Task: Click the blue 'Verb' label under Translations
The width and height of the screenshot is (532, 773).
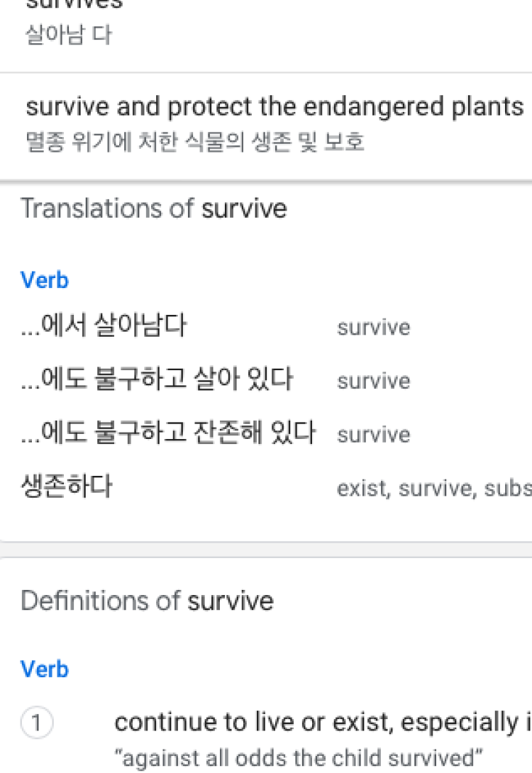Action: click(x=45, y=280)
